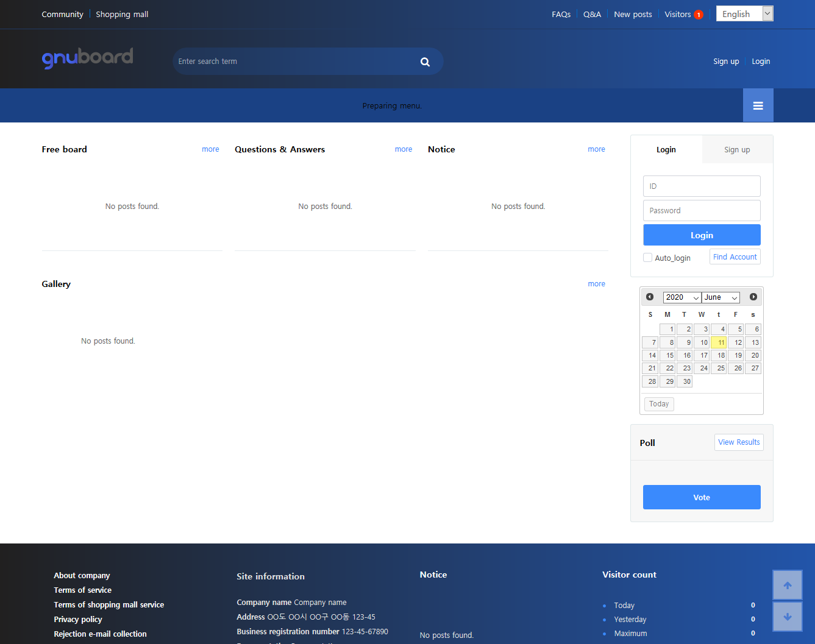Click the search magnifier icon
Screen dimensions: 815x644
coord(425,62)
